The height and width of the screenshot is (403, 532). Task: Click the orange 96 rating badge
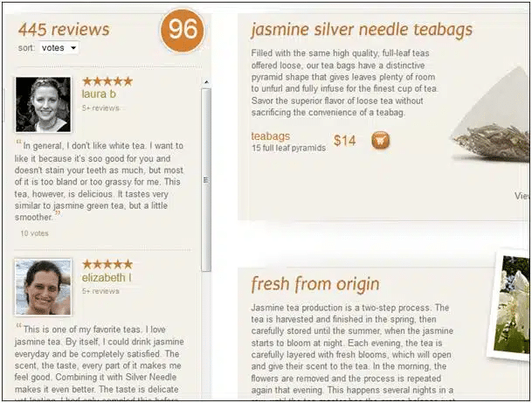tap(183, 30)
